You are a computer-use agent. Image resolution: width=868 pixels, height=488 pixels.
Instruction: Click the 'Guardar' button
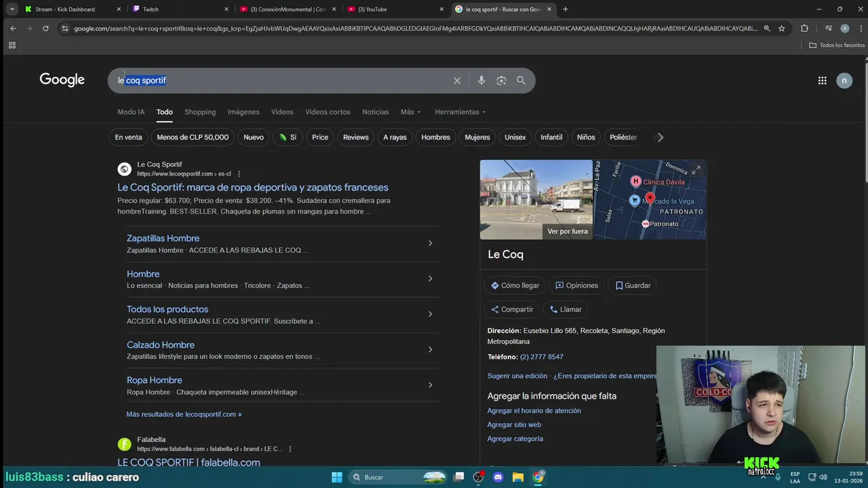(x=633, y=285)
